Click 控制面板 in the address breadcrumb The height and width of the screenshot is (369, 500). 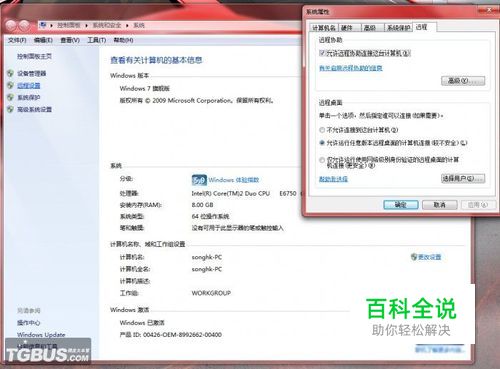pos(69,25)
